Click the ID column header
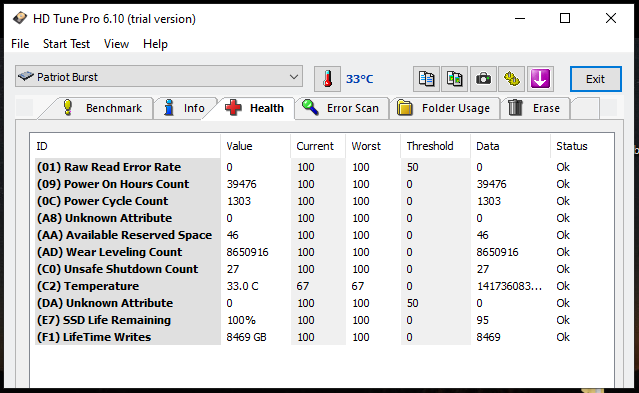 click(x=128, y=146)
